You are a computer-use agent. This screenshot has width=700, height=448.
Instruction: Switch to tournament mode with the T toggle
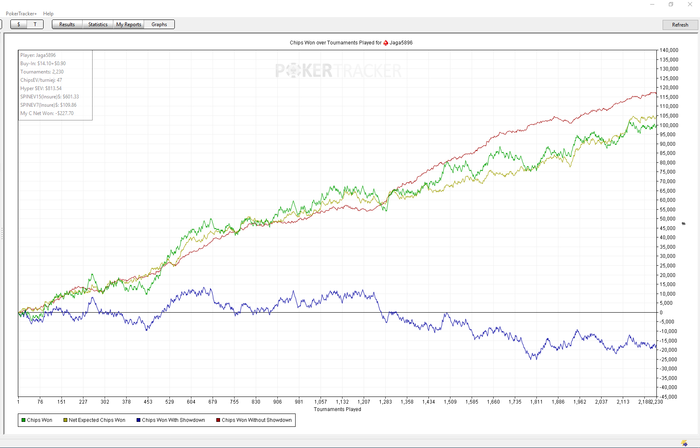pyautogui.click(x=35, y=25)
